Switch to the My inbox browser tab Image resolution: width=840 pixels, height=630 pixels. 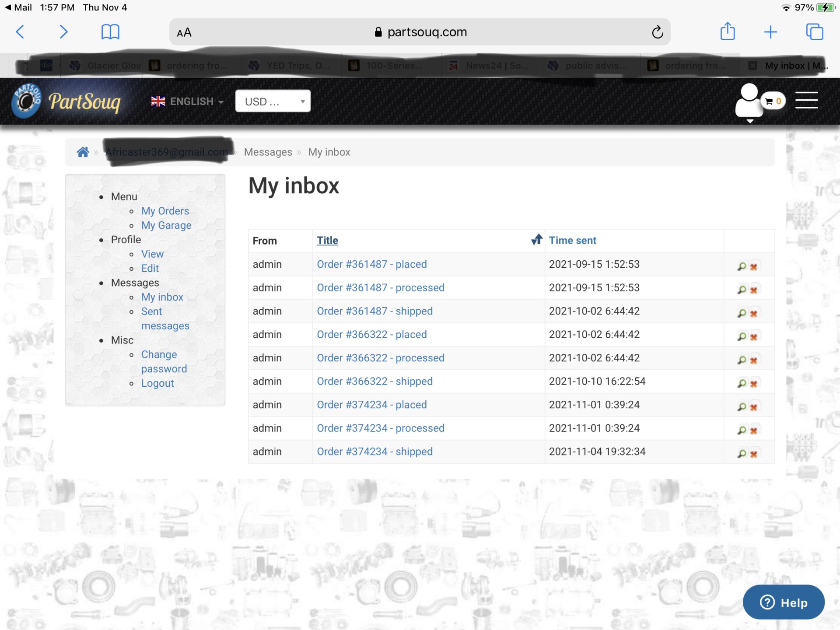point(790,66)
